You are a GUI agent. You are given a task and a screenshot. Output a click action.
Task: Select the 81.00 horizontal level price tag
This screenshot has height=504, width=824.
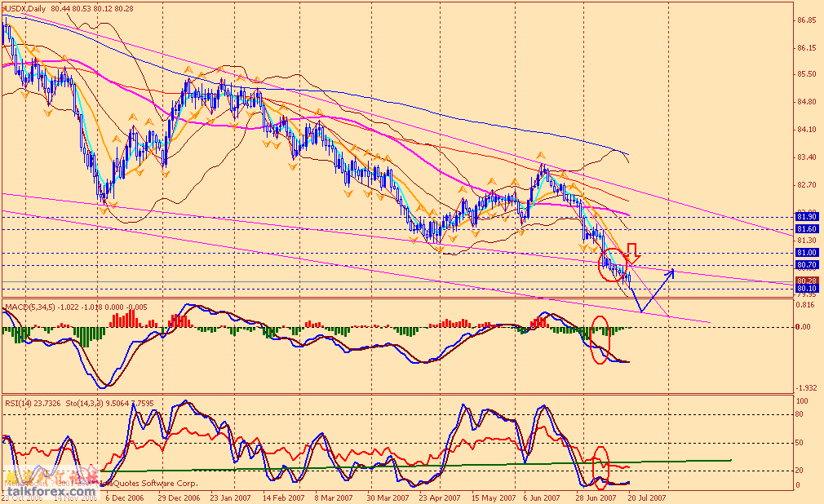point(807,253)
